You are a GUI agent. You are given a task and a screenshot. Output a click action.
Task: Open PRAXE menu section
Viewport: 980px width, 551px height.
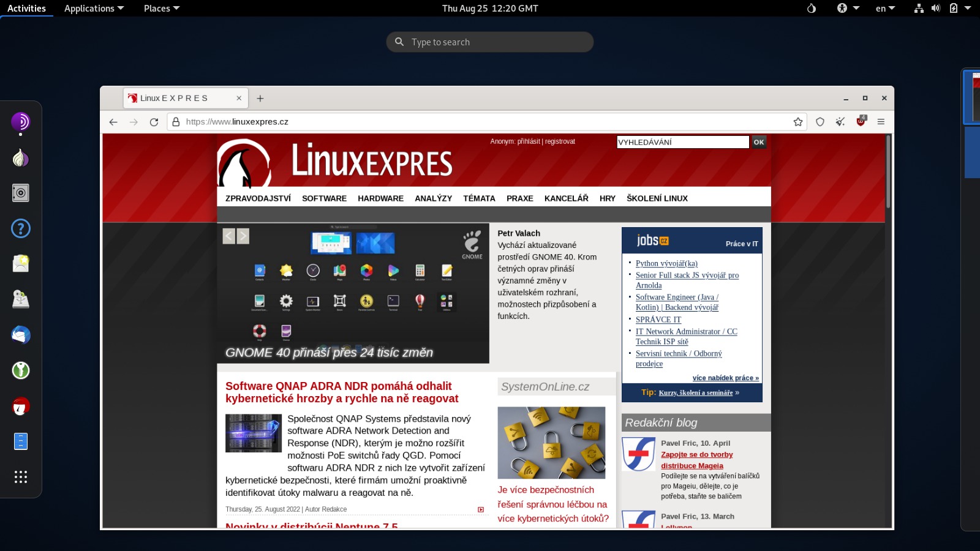tap(519, 198)
